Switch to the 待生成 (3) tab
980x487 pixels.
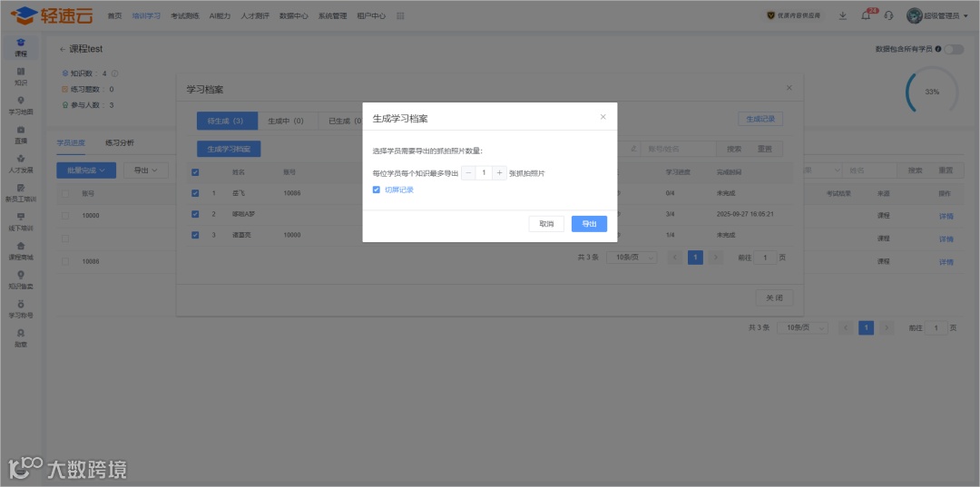228,122
